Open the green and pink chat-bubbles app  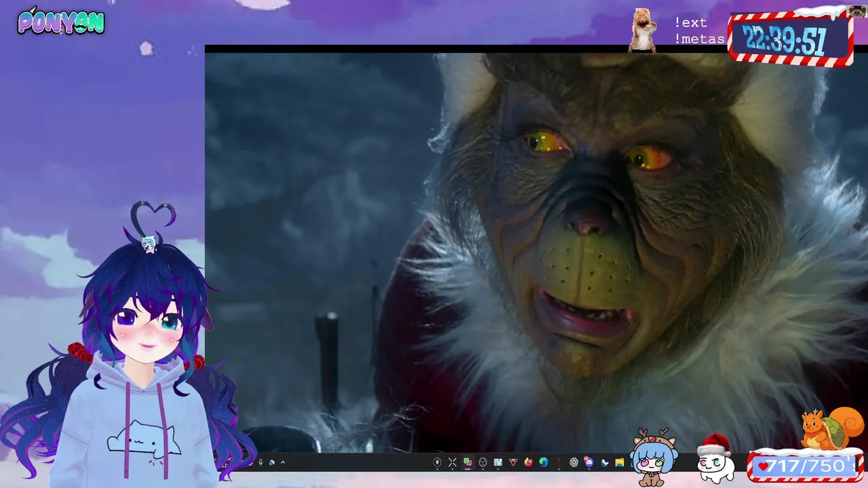[x=467, y=462]
